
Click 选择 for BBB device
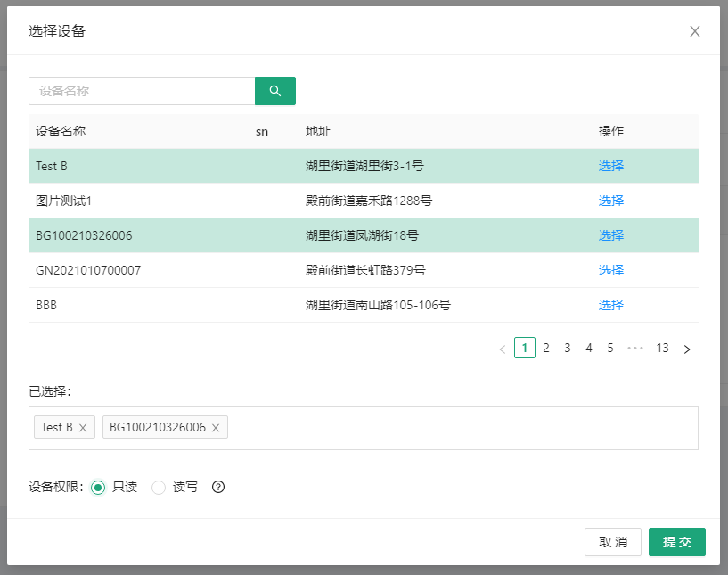[x=611, y=305]
